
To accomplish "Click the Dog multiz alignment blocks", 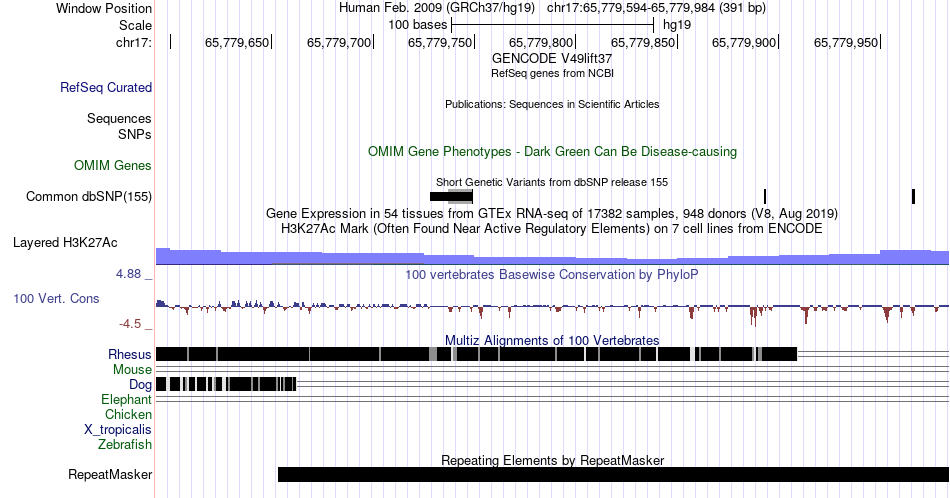I will [226, 384].
